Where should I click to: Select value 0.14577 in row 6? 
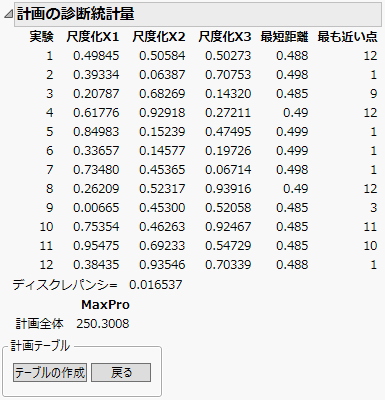162,151
